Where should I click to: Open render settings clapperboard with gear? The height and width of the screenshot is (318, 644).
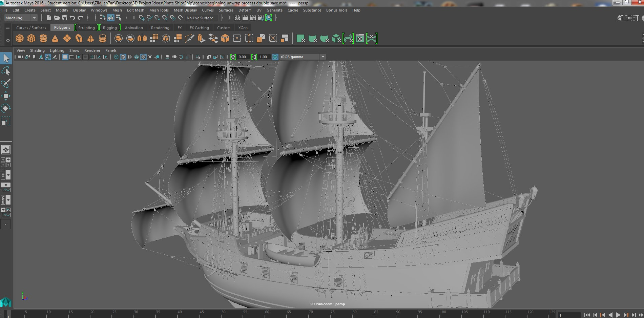(261, 18)
